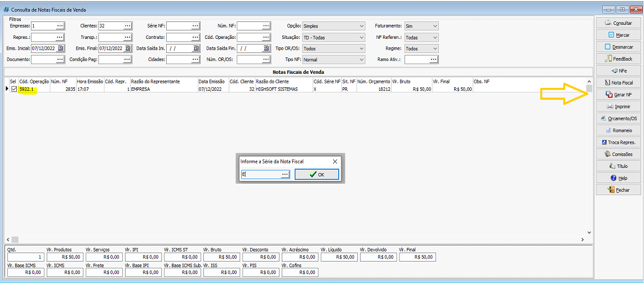Sort by the Cód. Operação column header
The height and width of the screenshot is (283, 644).
pos(34,82)
